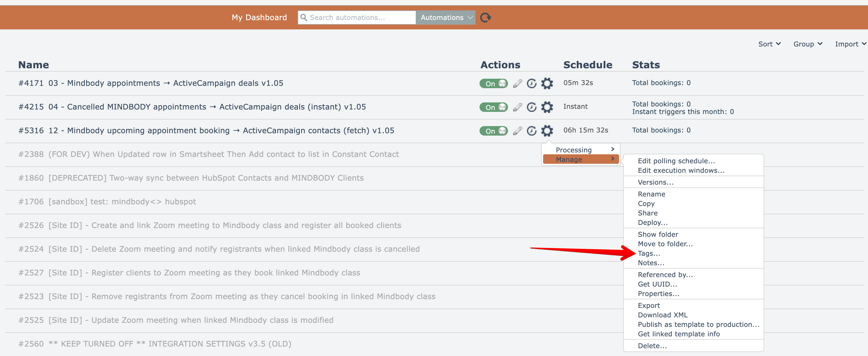Image resolution: width=868 pixels, height=356 pixels.
Task: Click the refresh icon beside Automations
Action: coord(485,18)
